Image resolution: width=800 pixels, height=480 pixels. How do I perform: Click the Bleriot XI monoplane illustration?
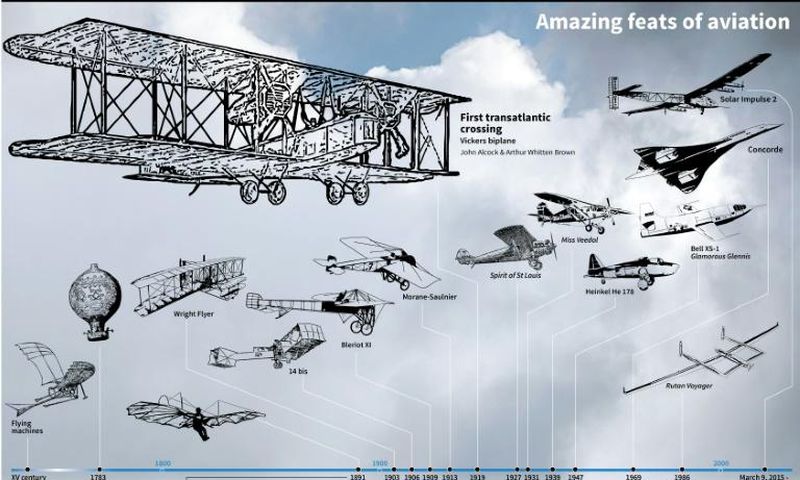point(320,311)
